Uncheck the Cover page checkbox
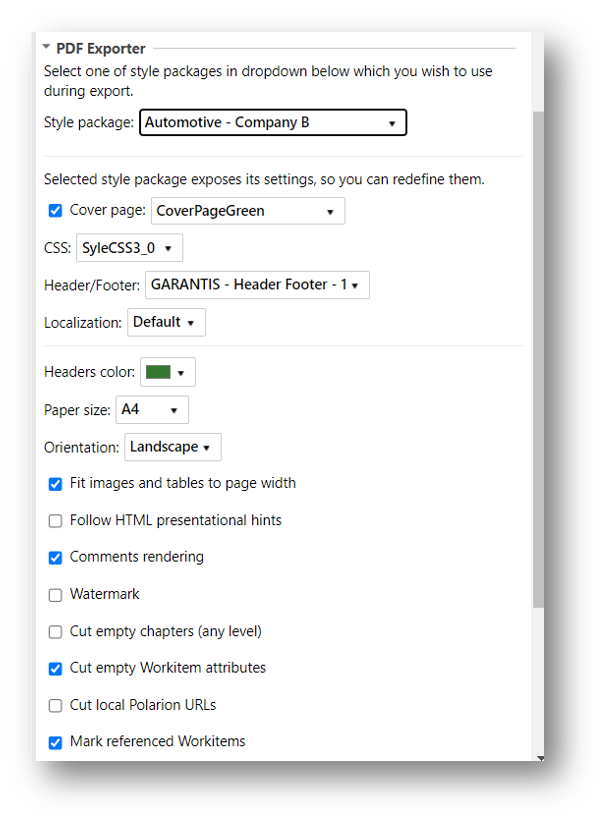 (x=55, y=211)
